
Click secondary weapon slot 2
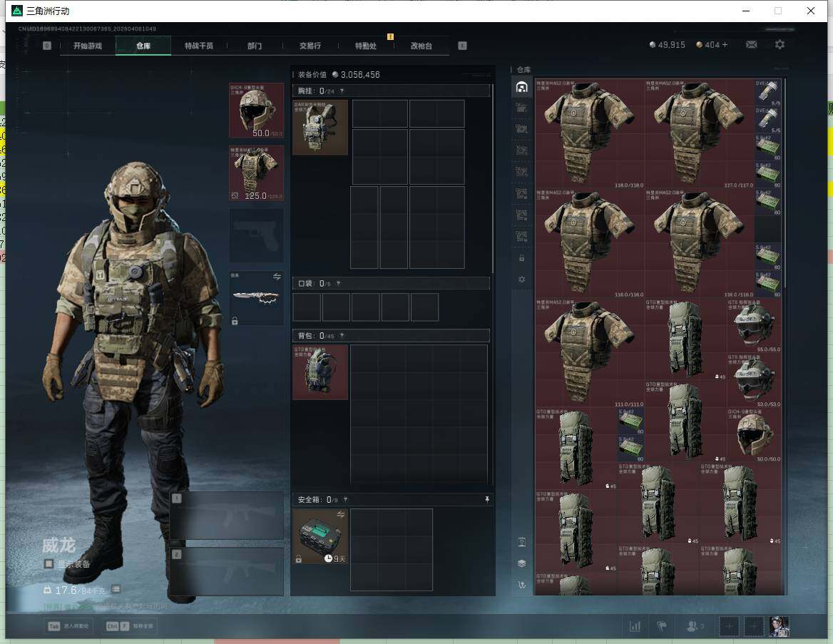click(x=227, y=571)
